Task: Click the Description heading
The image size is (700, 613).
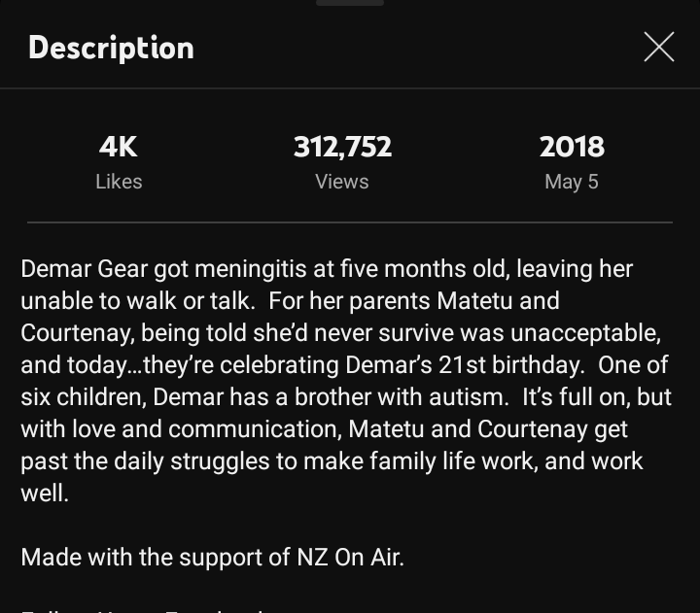Action: [x=111, y=48]
